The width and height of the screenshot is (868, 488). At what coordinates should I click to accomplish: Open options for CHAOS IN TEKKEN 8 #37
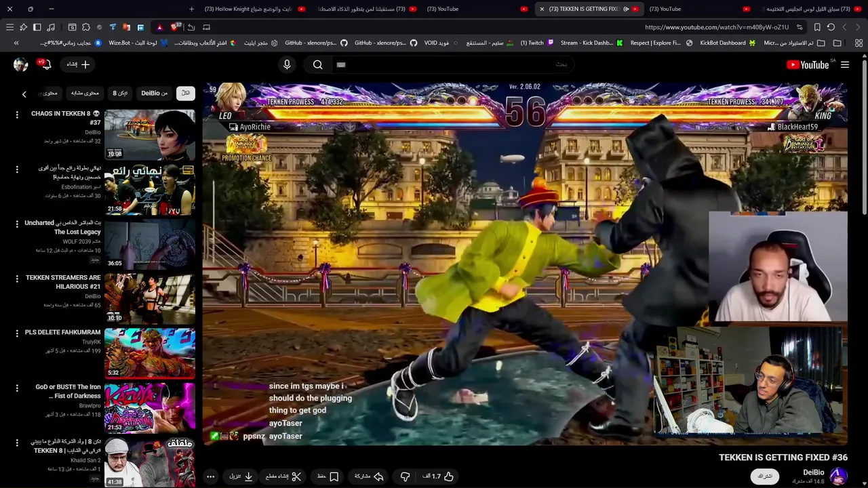(x=17, y=115)
